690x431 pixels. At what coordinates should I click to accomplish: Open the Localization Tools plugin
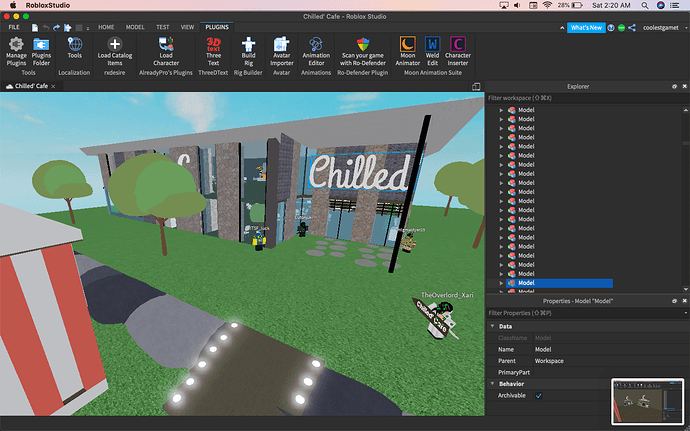74,48
